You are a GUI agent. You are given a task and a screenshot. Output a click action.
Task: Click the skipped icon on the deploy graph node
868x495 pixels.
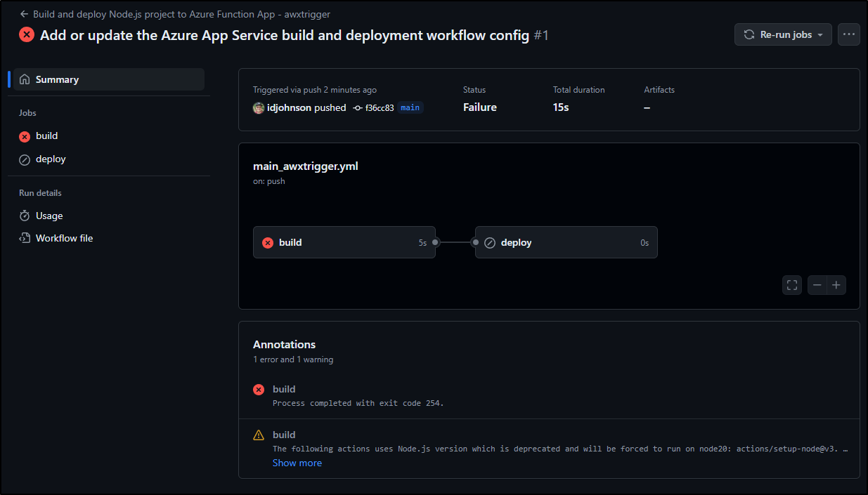490,242
